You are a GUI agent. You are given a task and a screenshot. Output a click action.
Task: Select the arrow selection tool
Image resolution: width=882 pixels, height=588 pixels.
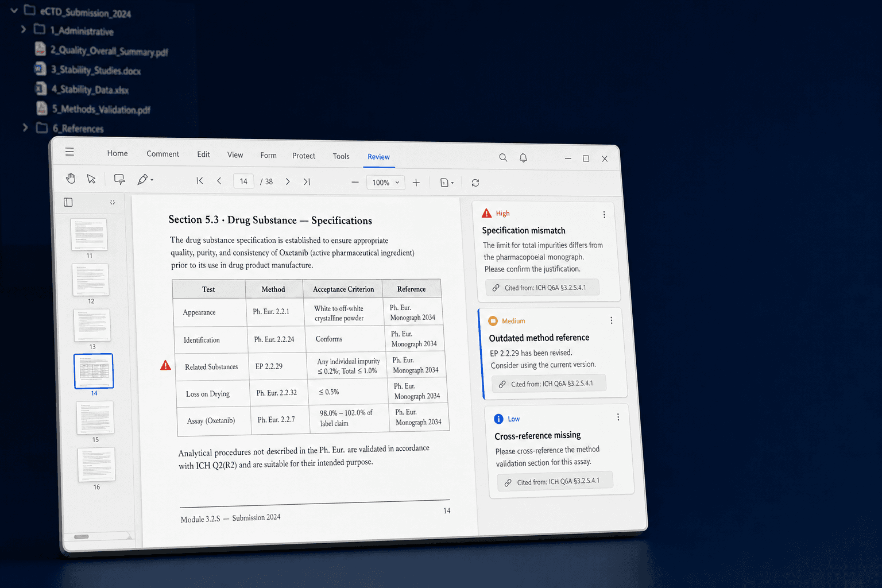click(91, 179)
